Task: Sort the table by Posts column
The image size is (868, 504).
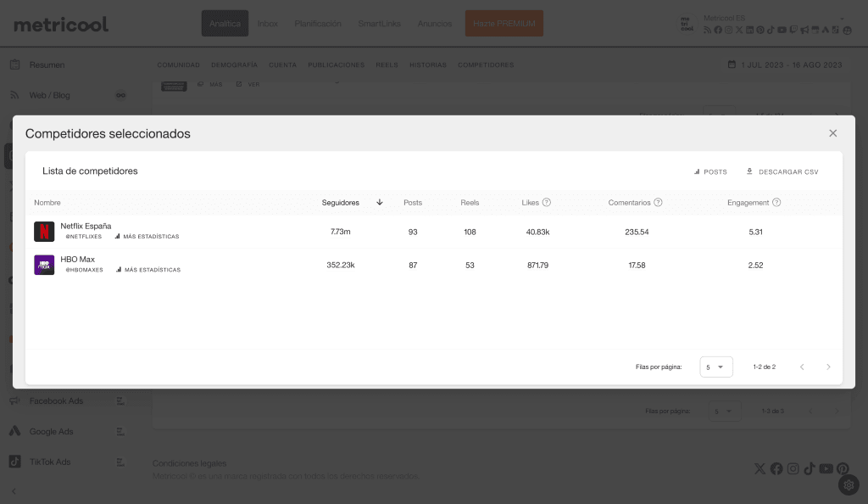Action: pos(413,203)
